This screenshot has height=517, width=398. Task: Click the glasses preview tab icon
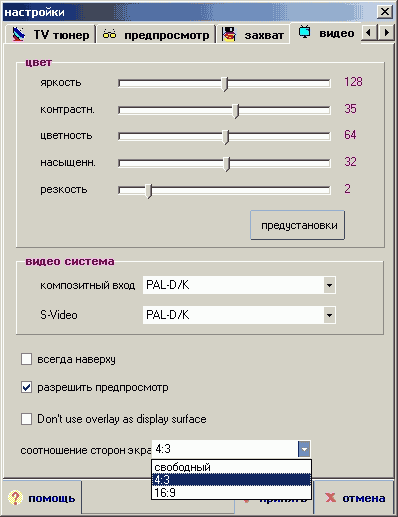pos(110,34)
